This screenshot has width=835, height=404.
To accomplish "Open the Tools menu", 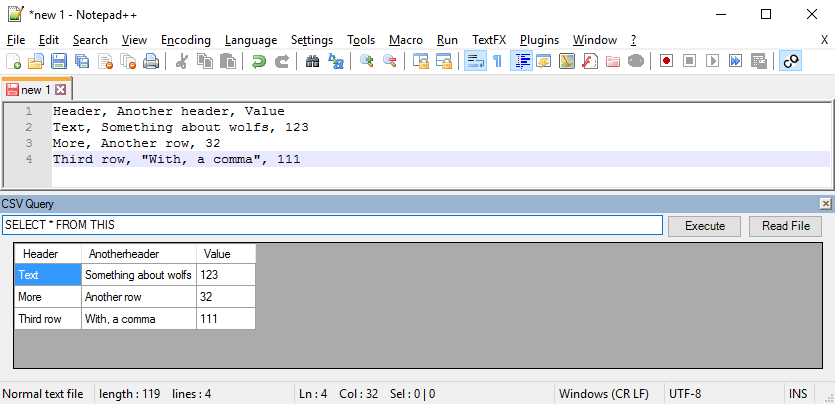I will [361, 40].
